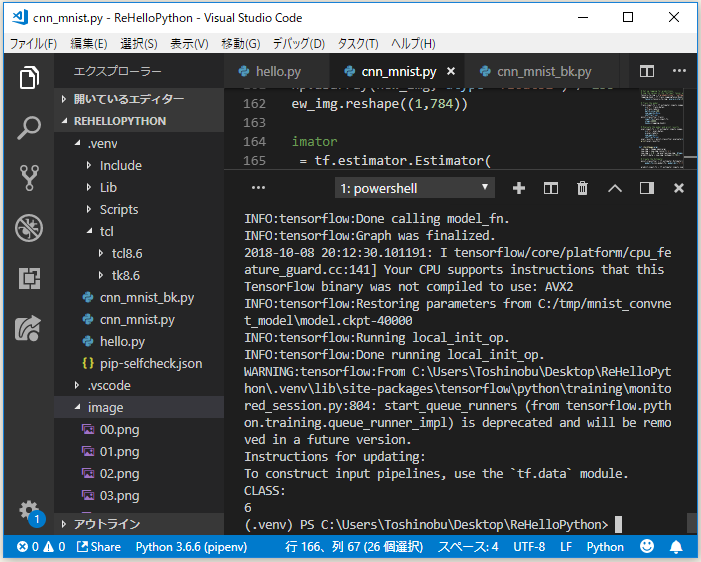Open the Search view in activity bar
Viewport: 701px width, 562px height.
point(29,128)
